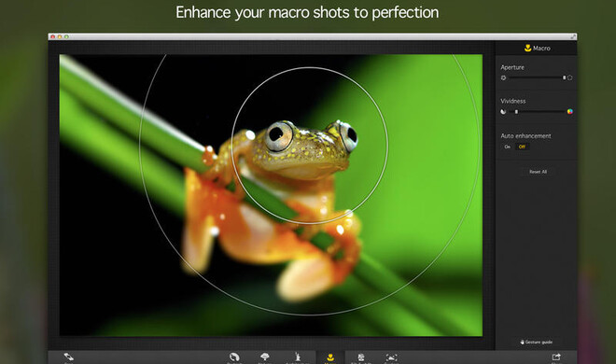Click the leftmost bottom toolbar icon

point(68,357)
